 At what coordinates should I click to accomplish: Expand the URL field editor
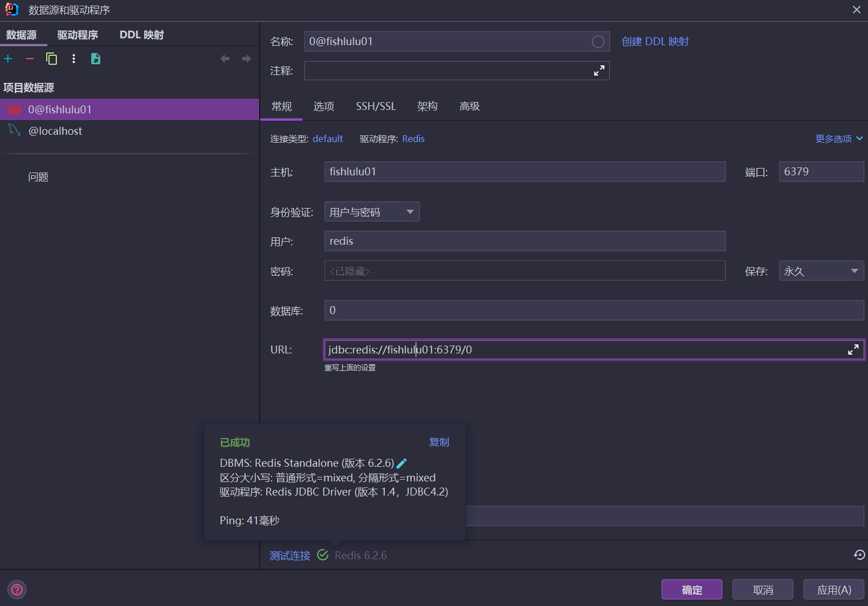pyautogui.click(x=853, y=350)
